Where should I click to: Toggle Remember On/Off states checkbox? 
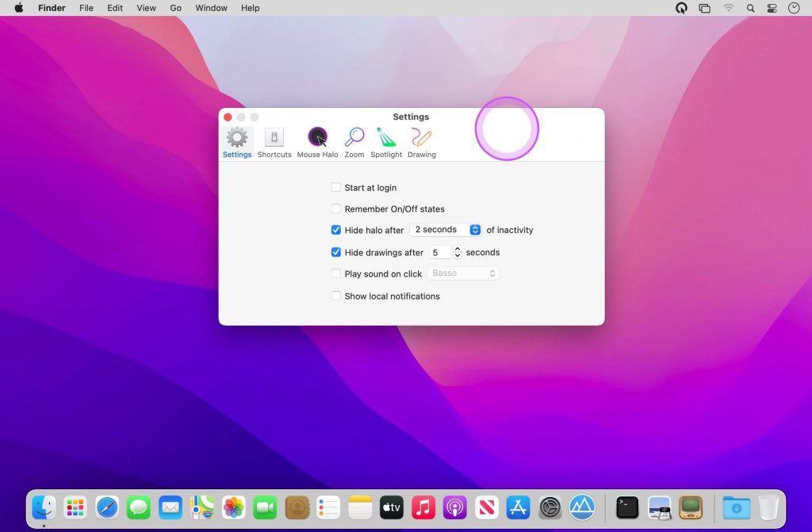(336, 209)
